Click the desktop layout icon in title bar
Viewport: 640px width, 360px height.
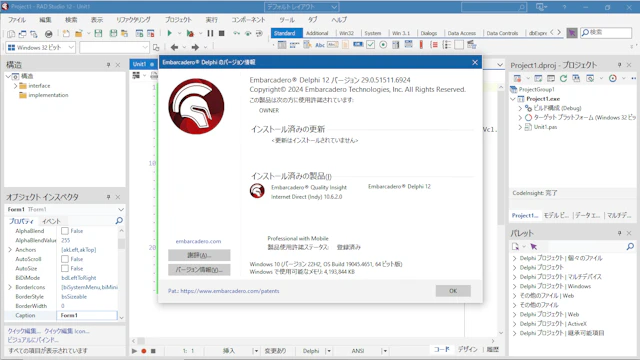541,7
